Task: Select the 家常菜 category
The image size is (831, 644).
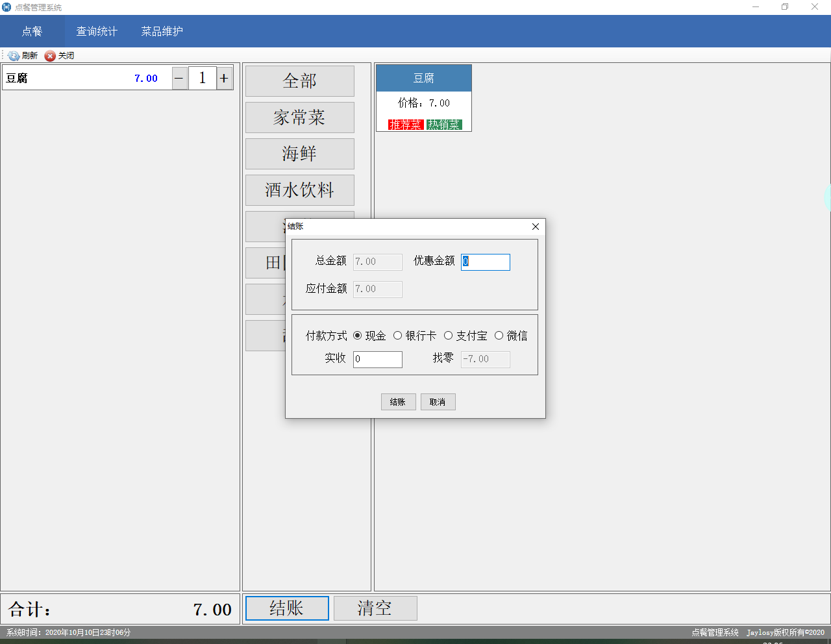Action: click(x=300, y=118)
